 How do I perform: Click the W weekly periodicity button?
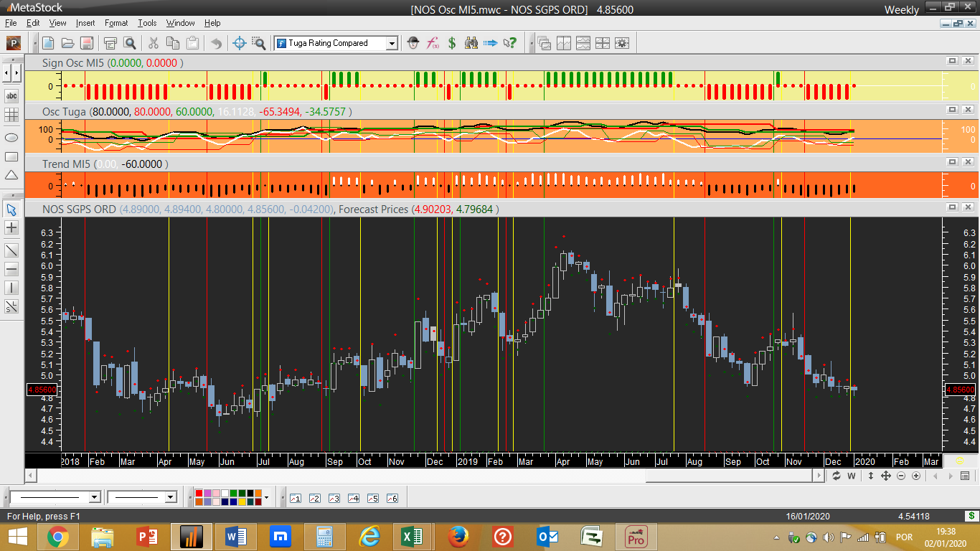pos(852,476)
